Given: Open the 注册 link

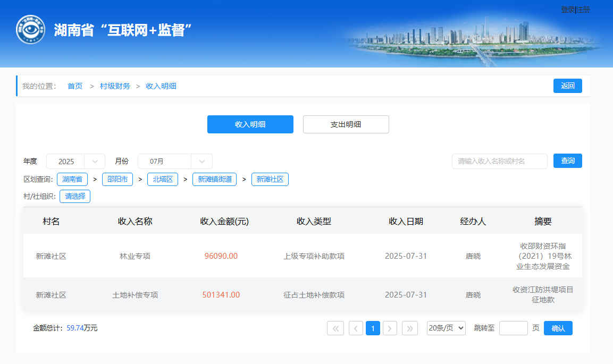Looking at the screenshot, I should (583, 10).
